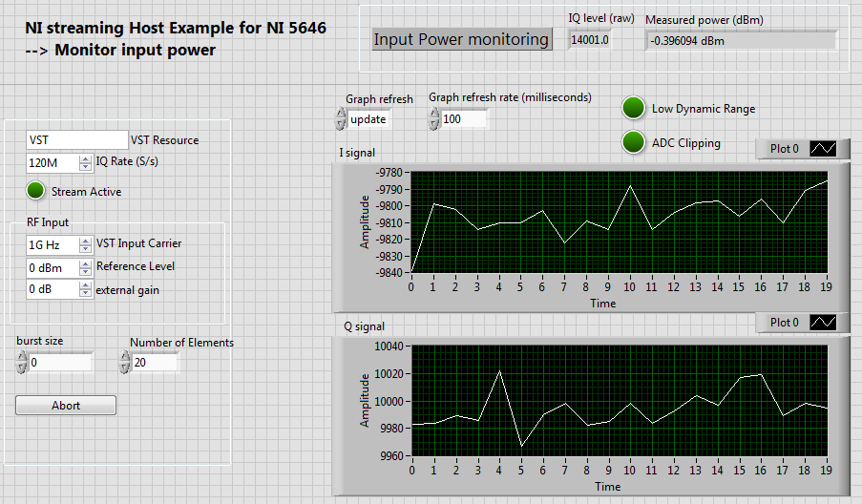This screenshot has height=504, width=862.
Task: Click the Number of Elements stepper arrows
Action: (x=124, y=363)
